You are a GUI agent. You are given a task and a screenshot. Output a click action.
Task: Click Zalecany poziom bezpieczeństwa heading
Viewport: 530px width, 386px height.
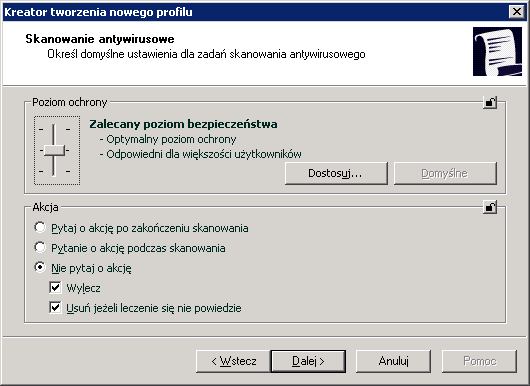183,124
